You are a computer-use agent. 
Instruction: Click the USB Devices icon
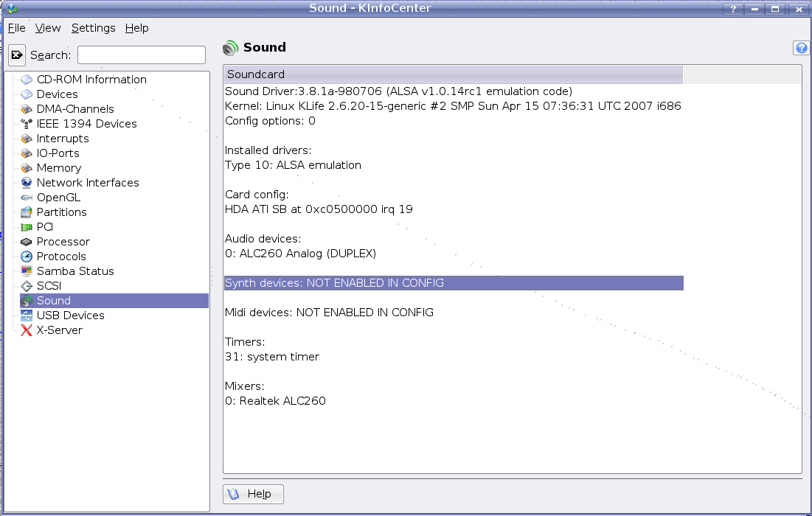click(x=27, y=315)
